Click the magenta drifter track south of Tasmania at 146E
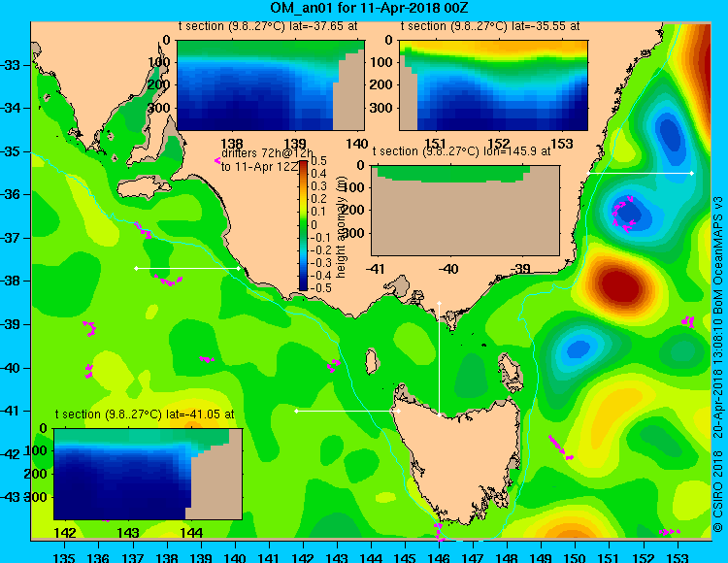Viewport: 728px width, 563px height. coord(439,531)
